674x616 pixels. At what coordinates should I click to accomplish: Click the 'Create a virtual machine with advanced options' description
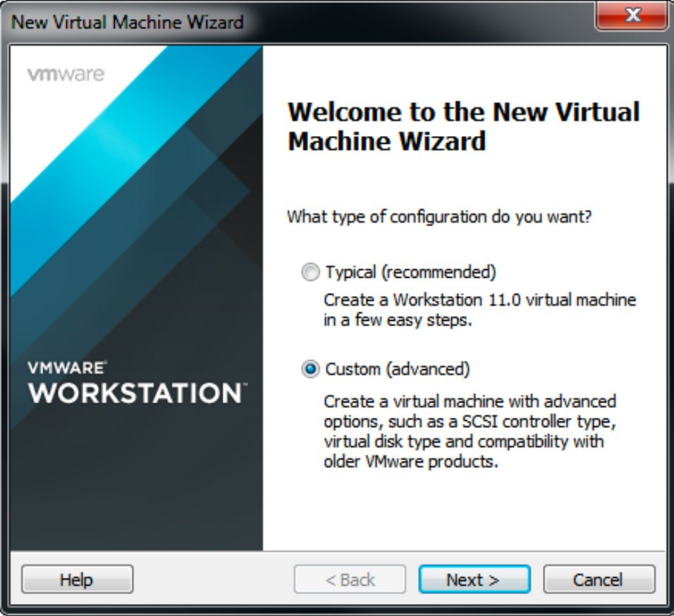pyautogui.click(x=470, y=431)
